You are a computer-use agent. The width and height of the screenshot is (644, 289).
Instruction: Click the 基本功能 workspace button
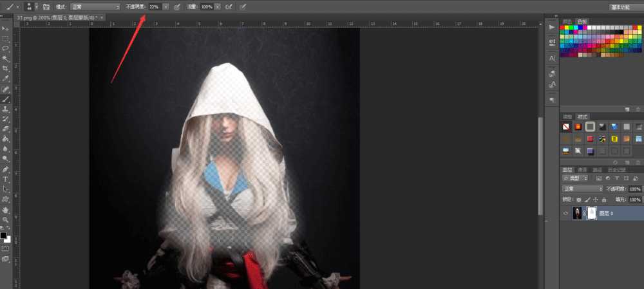(x=625, y=6)
